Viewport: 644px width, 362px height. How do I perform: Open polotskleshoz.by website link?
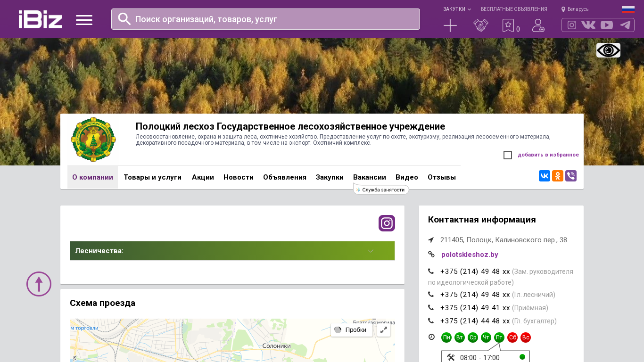coord(470,255)
